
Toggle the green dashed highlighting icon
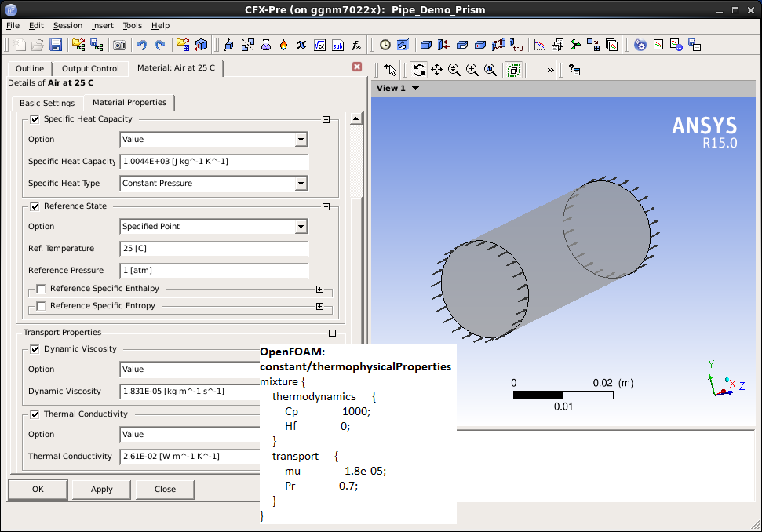coord(514,70)
